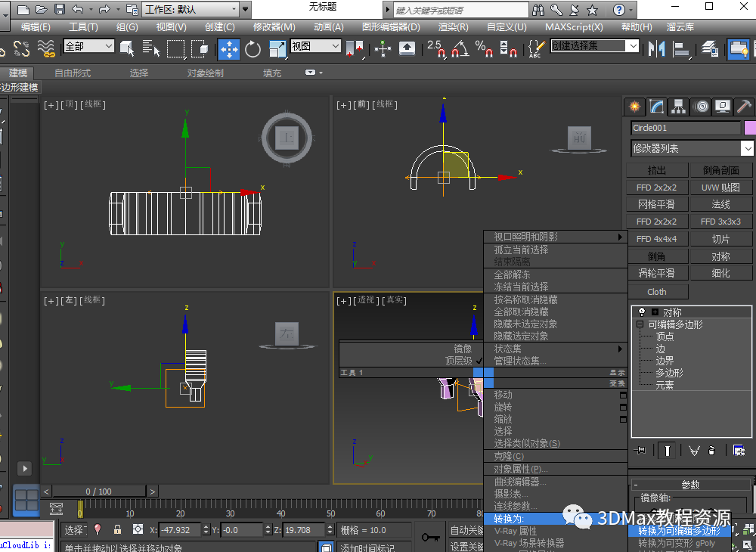The width and height of the screenshot is (756, 552).
Task: Click the 涡轮平滑 modifier button
Action: click(x=657, y=273)
